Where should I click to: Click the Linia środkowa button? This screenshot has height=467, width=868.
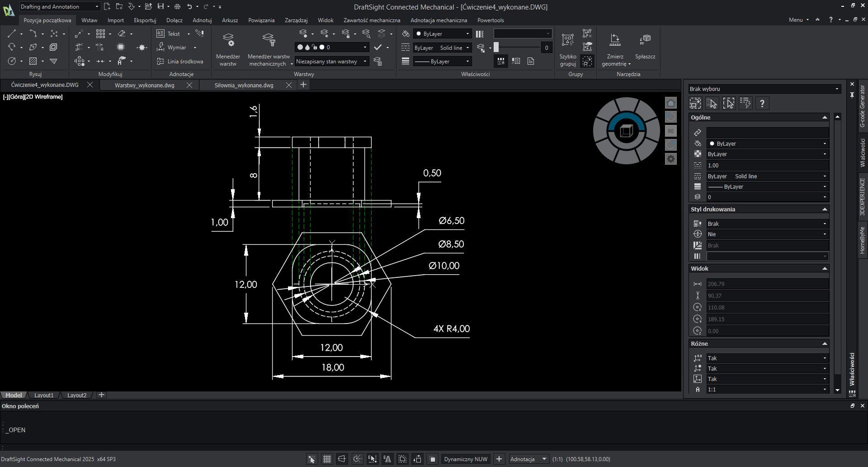click(180, 62)
